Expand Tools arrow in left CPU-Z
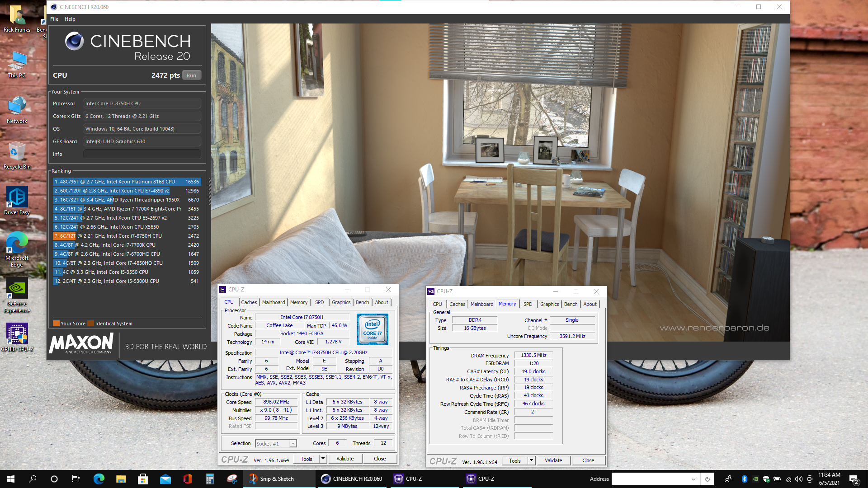Image resolution: width=868 pixels, height=488 pixels. 323,459
